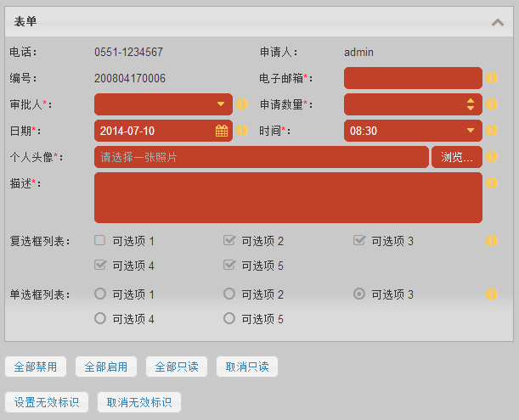The width and height of the screenshot is (519, 420).
Task: Open the calendar picker in 日期 field
Action: tap(222, 131)
